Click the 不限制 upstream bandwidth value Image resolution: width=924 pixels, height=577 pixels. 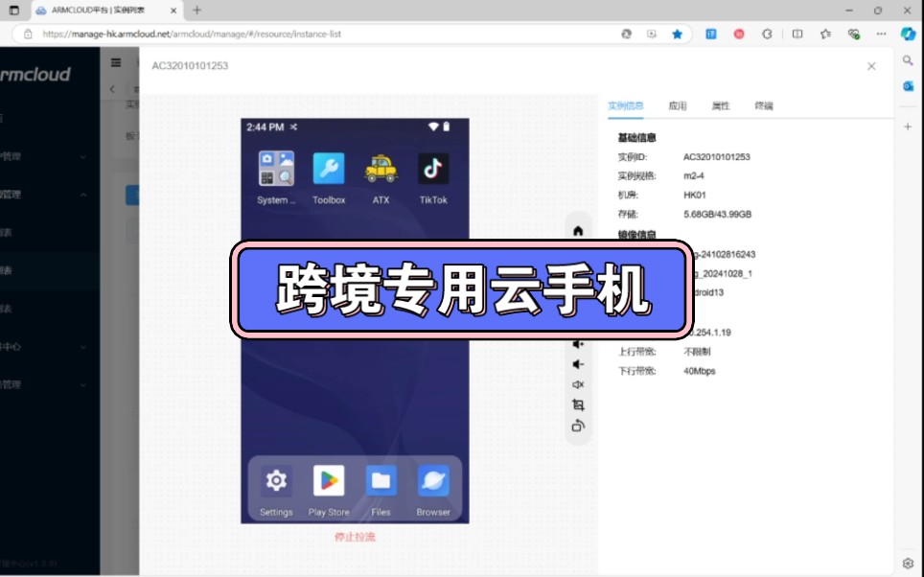pyautogui.click(x=697, y=352)
